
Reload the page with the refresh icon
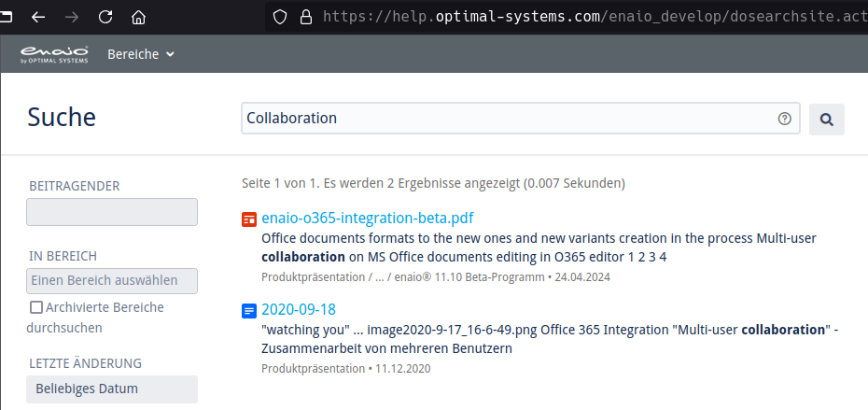coord(105,17)
